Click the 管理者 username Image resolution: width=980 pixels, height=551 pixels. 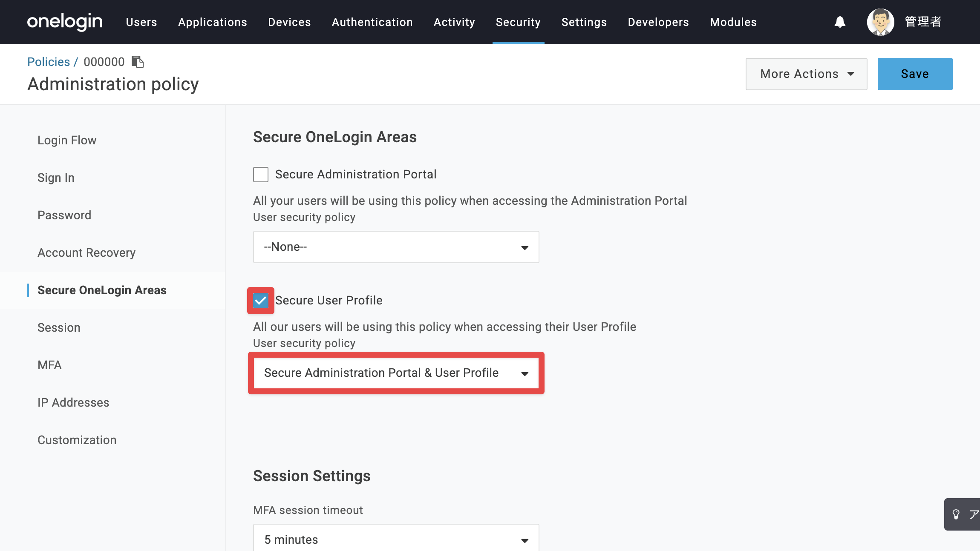click(923, 22)
